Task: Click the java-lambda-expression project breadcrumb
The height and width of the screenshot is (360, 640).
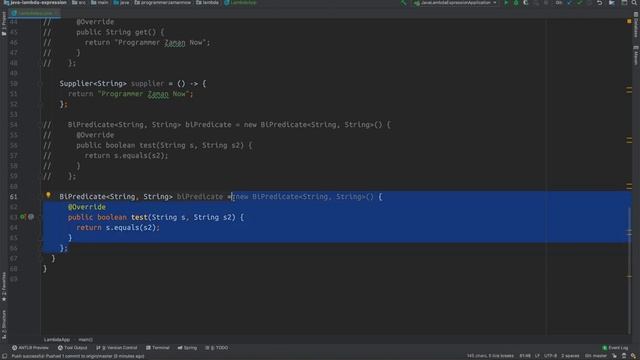Action: coord(35,2)
